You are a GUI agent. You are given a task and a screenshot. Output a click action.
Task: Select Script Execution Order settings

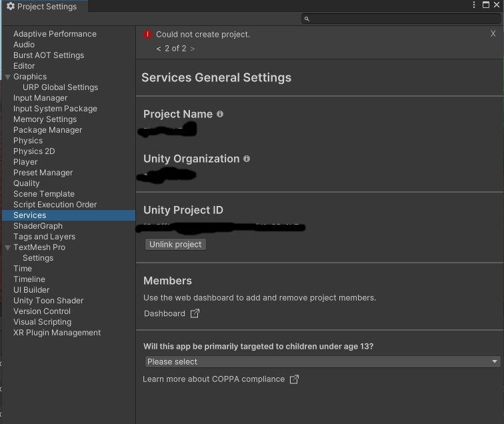click(x=55, y=205)
